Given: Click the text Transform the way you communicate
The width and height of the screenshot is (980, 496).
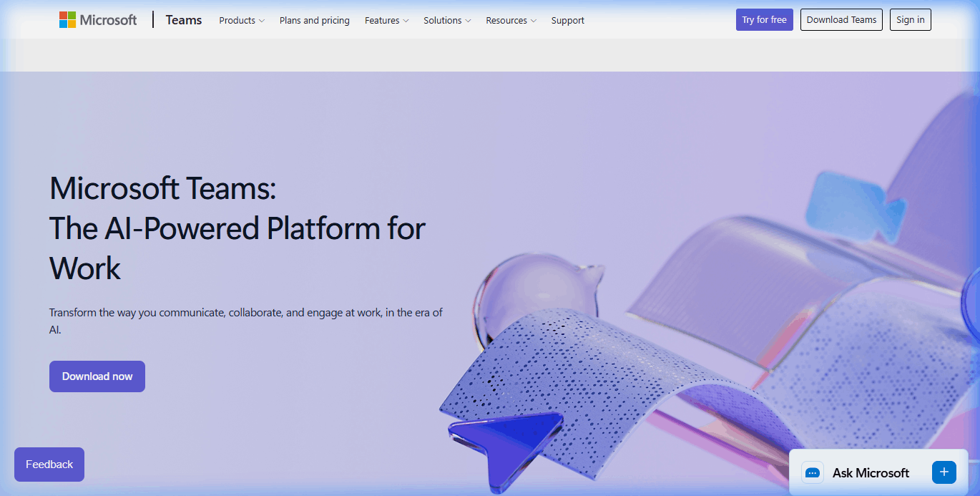Looking at the screenshot, I should (x=246, y=321).
